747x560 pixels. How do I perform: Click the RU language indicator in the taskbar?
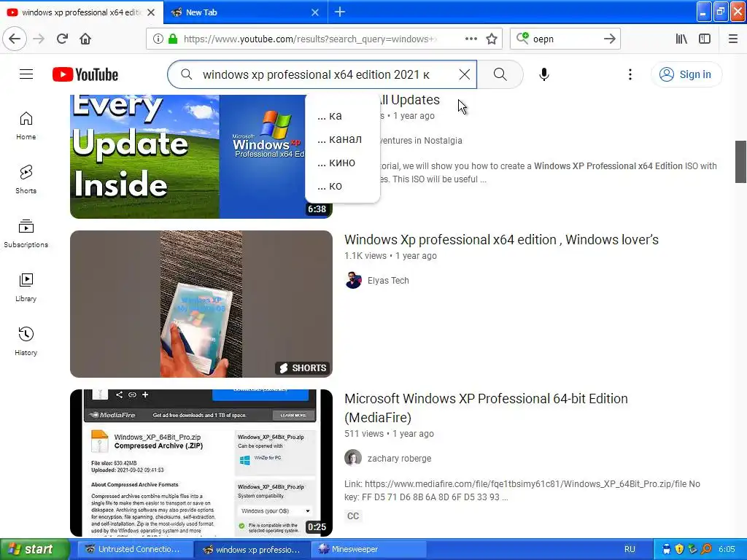(x=630, y=549)
